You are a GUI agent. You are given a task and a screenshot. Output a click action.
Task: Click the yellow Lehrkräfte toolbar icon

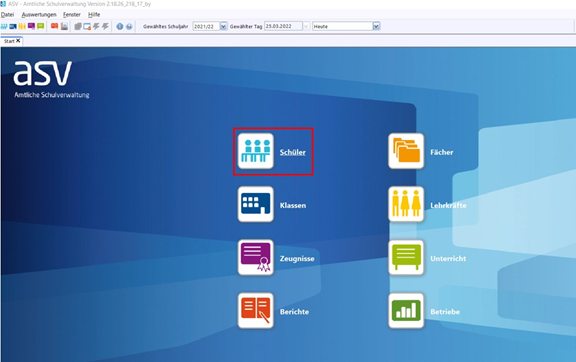[22, 26]
